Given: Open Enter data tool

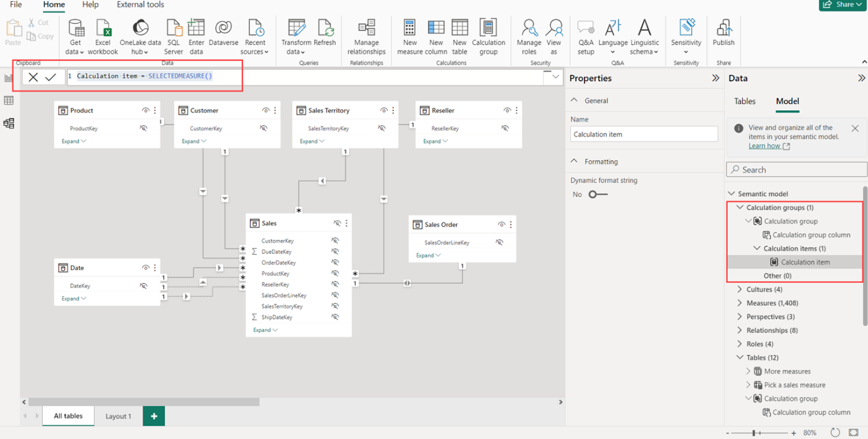Looking at the screenshot, I should [196, 37].
